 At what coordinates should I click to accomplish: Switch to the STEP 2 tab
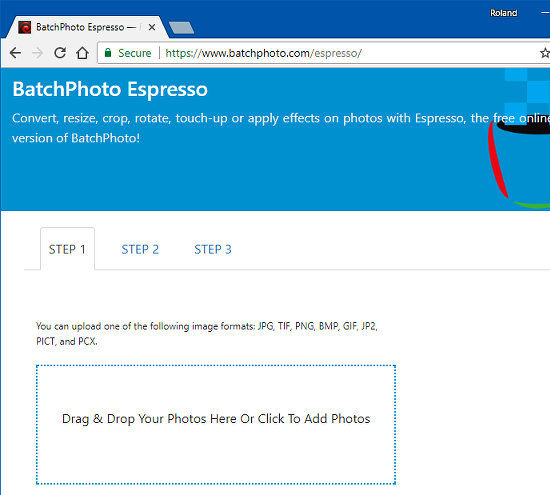click(140, 249)
